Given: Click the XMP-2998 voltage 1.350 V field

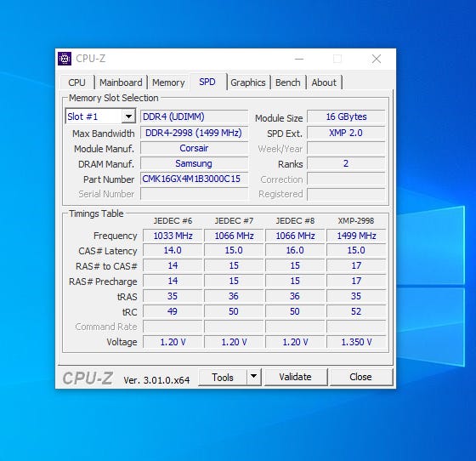Looking at the screenshot, I should click(x=356, y=342).
